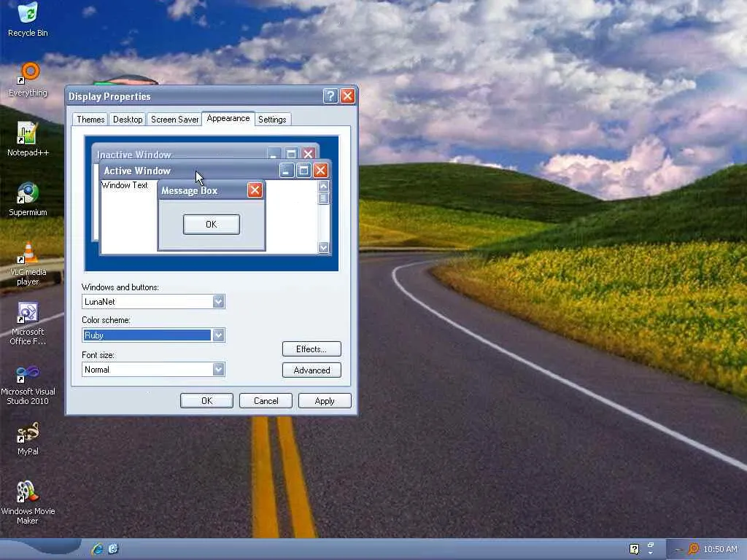Image resolution: width=747 pixels, height=560 pixels.
Task: Switch to the Desktop tab
Action: pos(128,120)
